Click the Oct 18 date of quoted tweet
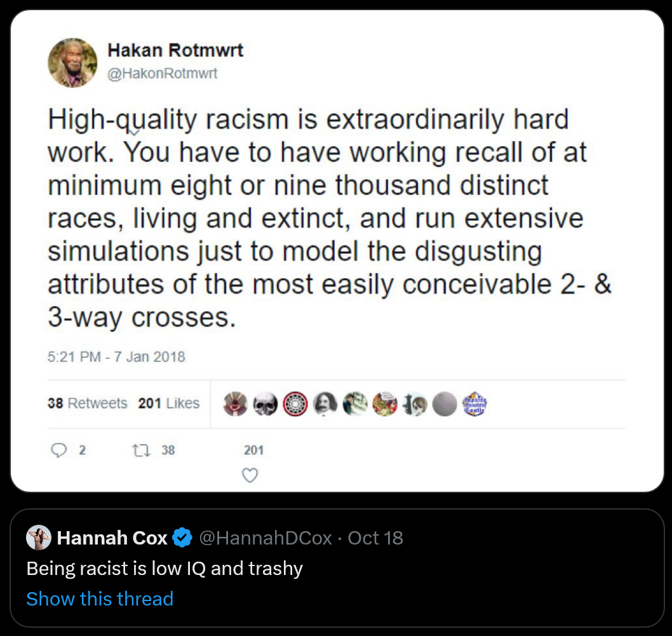Screen dimensions: 672x636 coord(375,539)
